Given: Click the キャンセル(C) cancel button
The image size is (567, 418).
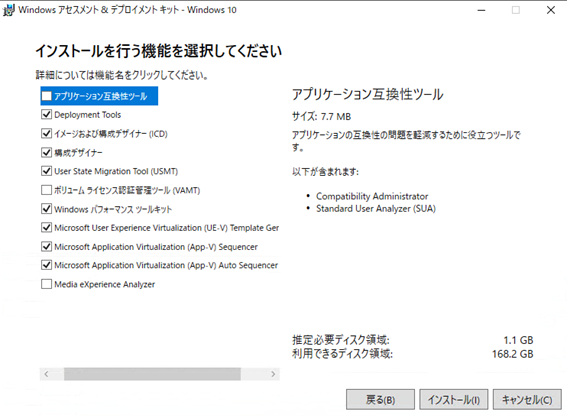Looking at the screenshot, I should coord(527,400).
